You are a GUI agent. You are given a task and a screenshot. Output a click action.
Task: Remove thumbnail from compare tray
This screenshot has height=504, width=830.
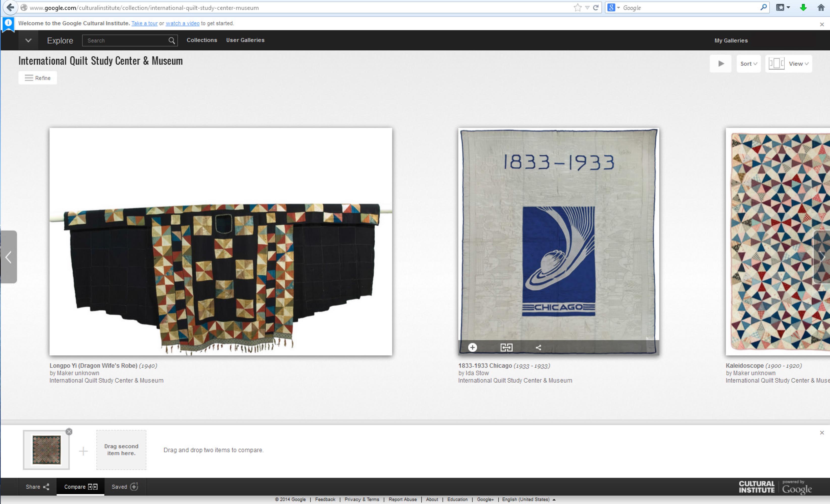pos(69,432)
